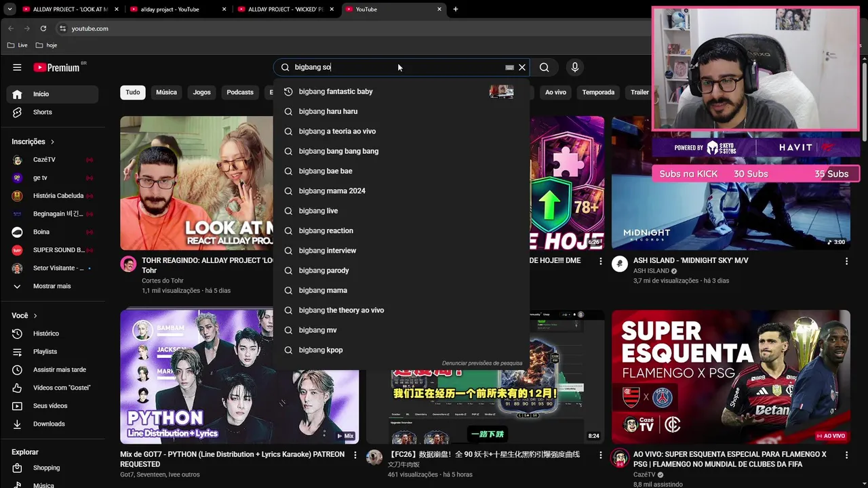
Task: Clear the search box with X icon
Action: [x=522, y=67]
